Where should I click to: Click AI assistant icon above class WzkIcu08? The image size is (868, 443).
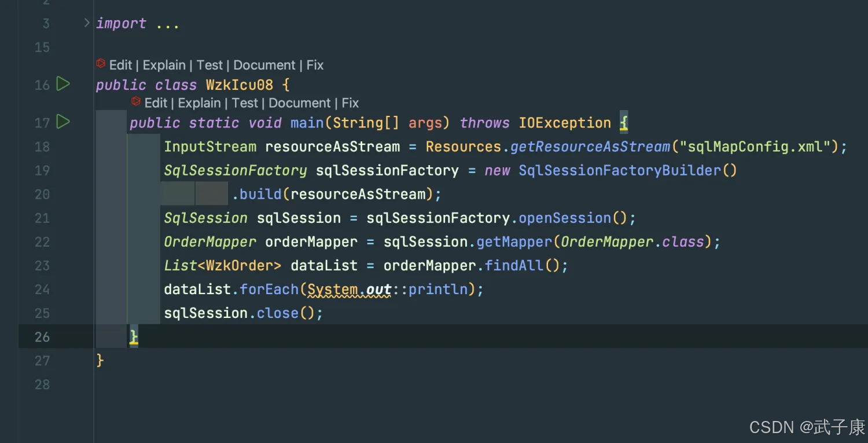(101, 64)
